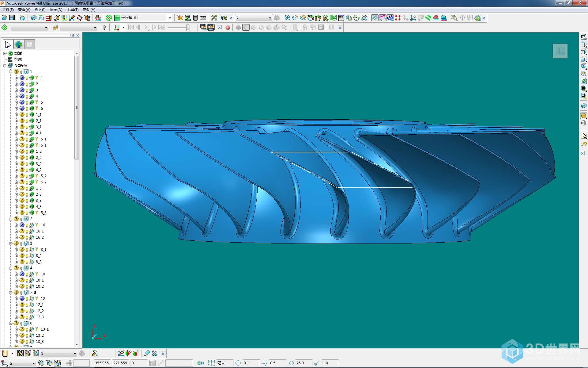
Task: Open the 帮助(H) menu
Action: pos(89,10)
